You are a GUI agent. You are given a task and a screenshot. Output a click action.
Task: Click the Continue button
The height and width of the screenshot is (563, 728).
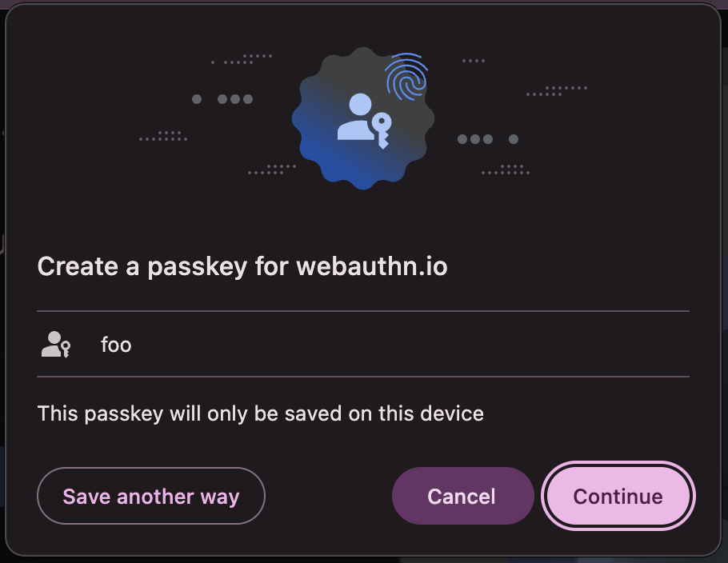618,496
